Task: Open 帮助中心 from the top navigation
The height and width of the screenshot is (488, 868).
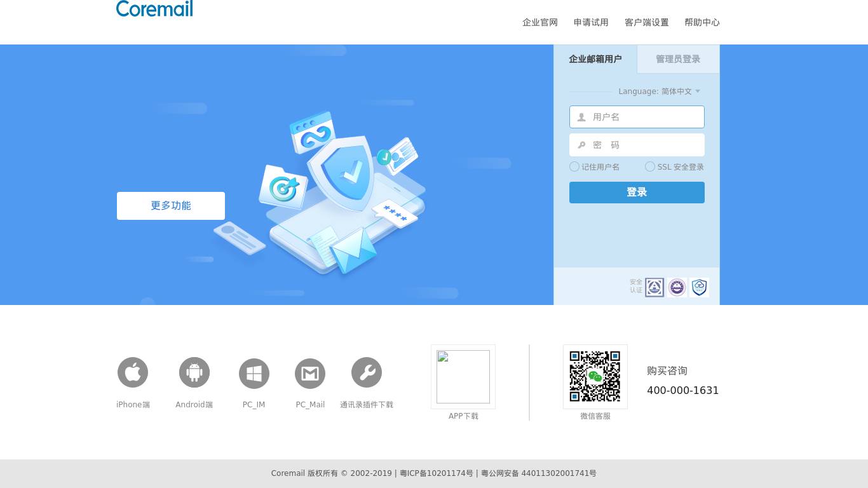Action: point(702,22)
